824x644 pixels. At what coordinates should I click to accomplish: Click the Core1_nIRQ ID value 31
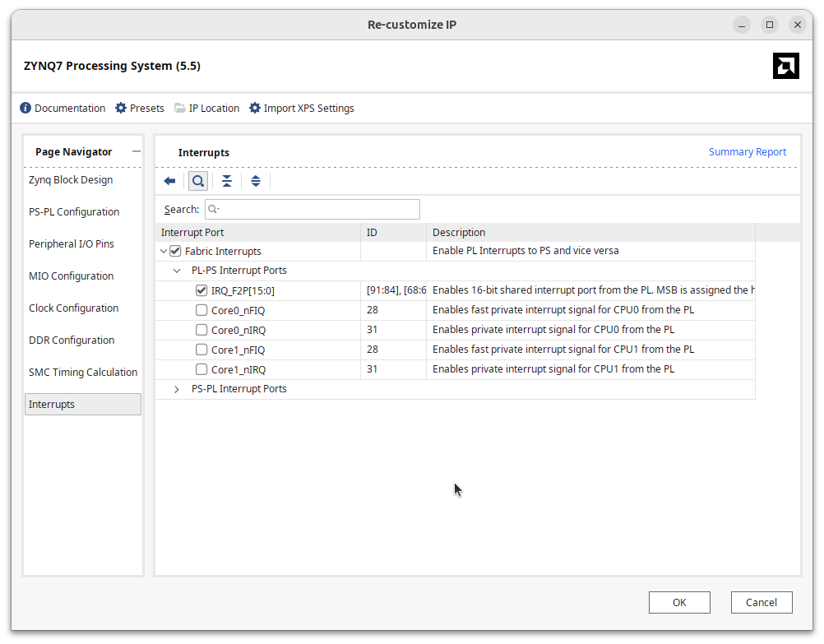pyautogui.click(x=372, y=369)
